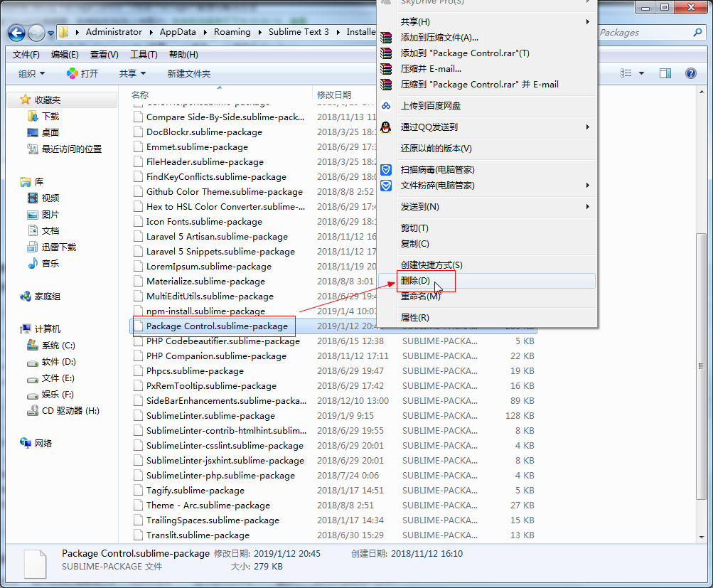Click the QQ penguin icon
This screenshot has width=713, height=588.
(x=386, y=127)
